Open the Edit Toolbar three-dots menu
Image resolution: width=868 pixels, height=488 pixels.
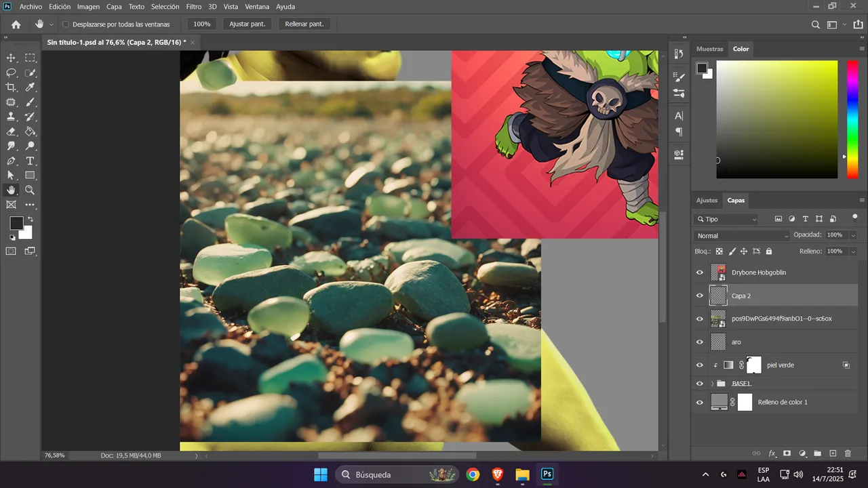click(x=31, y=205)
